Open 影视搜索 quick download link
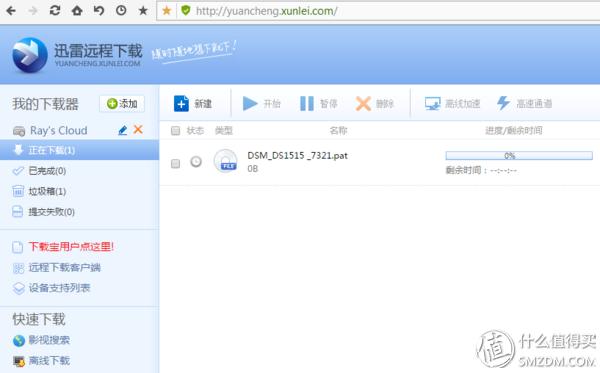Screen dimensions: 600x373 click(x=49, y=340)
